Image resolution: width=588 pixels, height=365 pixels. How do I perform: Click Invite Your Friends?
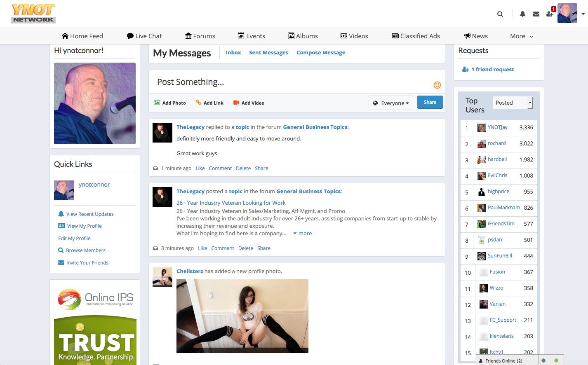83,262
